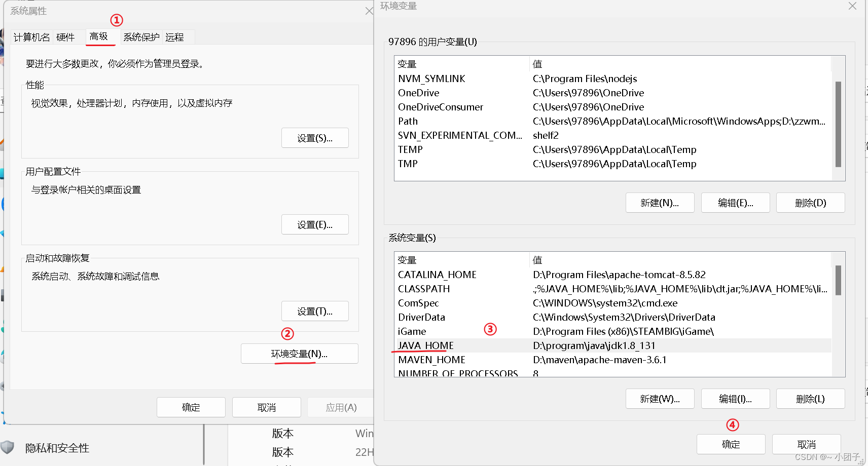Select the NVM_SYMLINK user variable row
Image resolution: width=868 pixels, height=466 pixels.
(613, 79)
